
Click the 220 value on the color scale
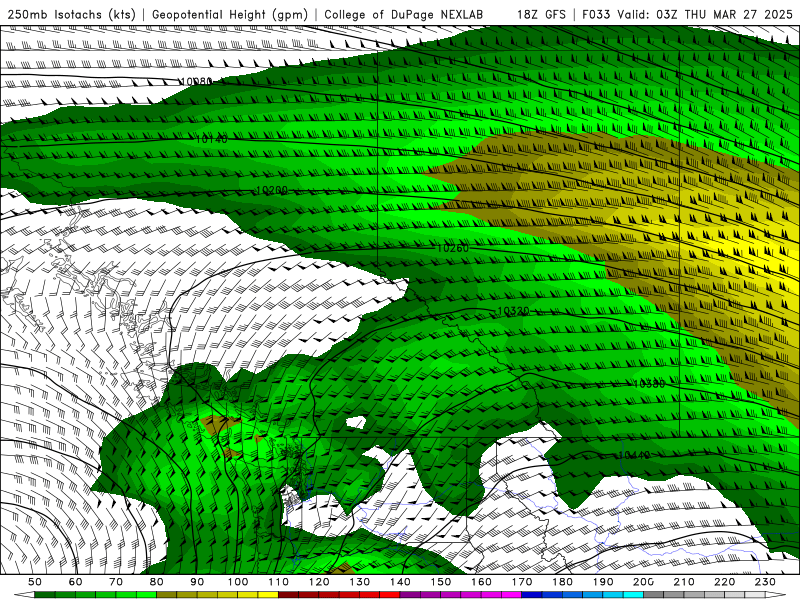[724, 582]
